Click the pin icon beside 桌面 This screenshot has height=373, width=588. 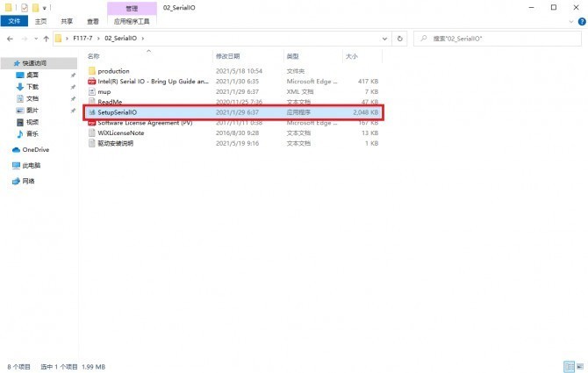(x=73, y=75)
